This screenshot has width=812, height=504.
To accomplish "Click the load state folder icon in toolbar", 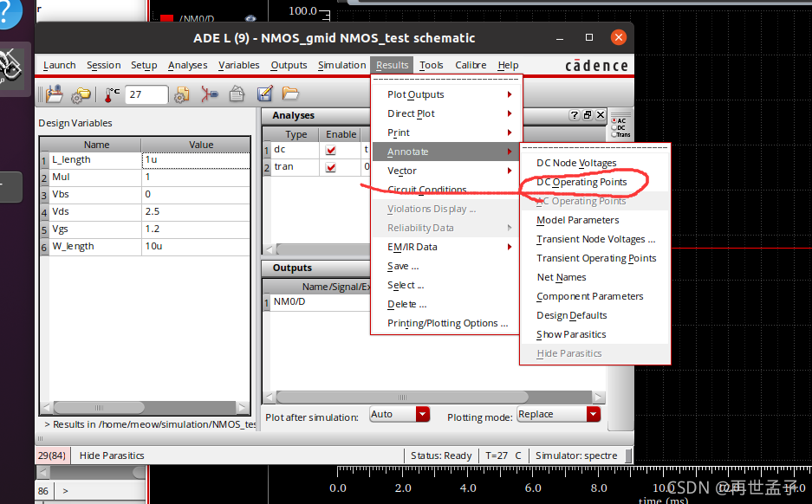I will tap(55, 94).
